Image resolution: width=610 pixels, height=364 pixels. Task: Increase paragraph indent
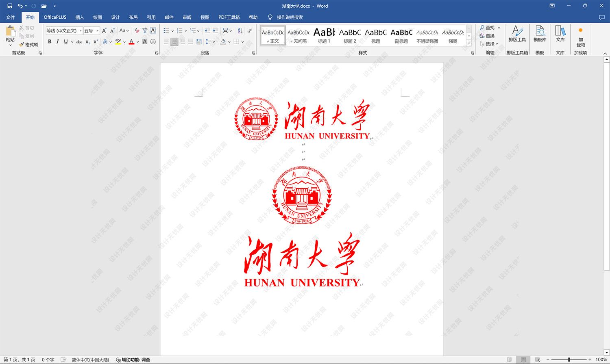pos(216,31)
